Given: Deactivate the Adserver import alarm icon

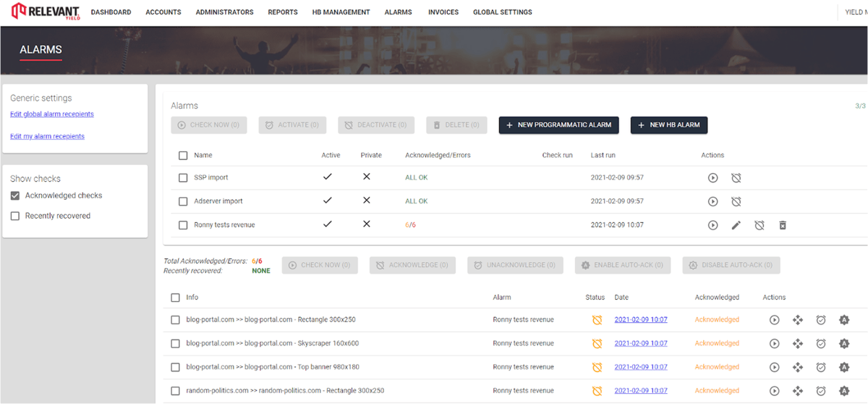Looking at the screenshot, I should pos(736,201).
